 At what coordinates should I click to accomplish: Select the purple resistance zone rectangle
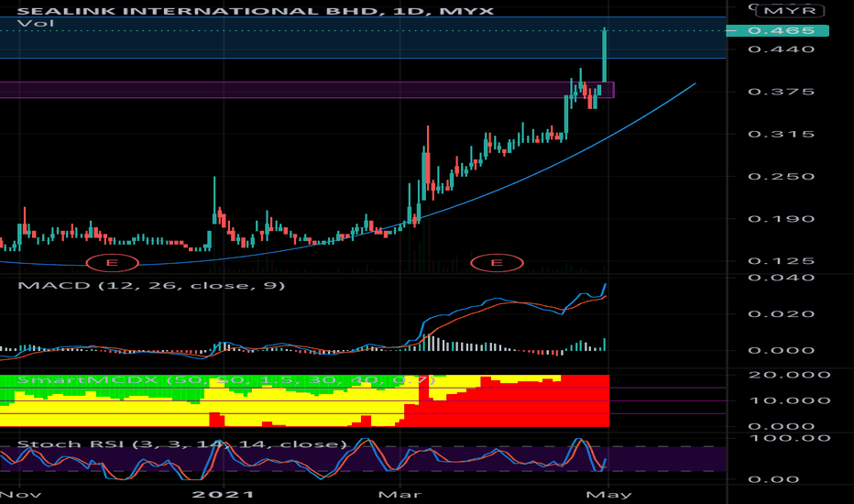pyautogui.click(x=307, y=90)
